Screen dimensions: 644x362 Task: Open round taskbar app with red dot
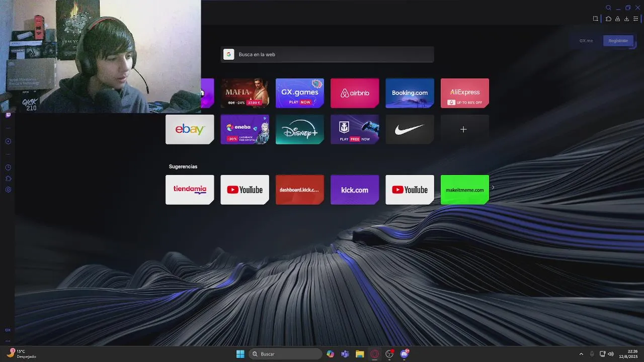389,354
